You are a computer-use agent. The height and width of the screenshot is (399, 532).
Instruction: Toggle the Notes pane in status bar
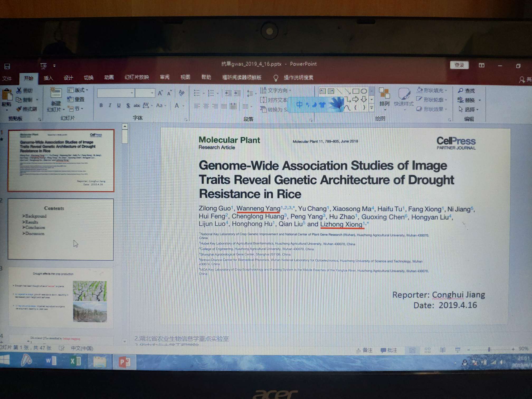(364, 350)
